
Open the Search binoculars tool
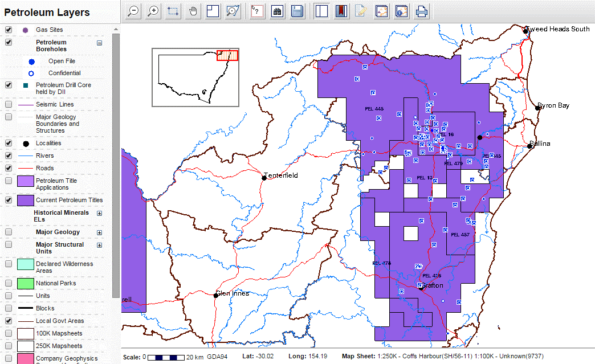(277, 11)
